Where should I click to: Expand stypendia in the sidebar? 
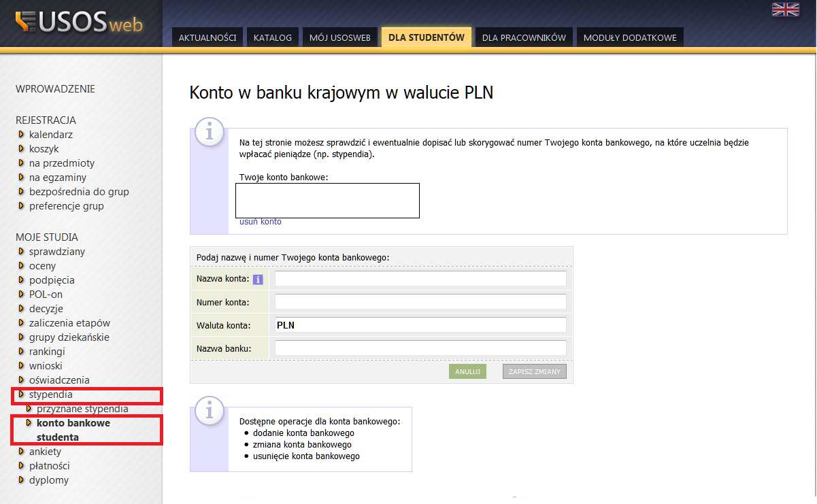pos(50,394)
